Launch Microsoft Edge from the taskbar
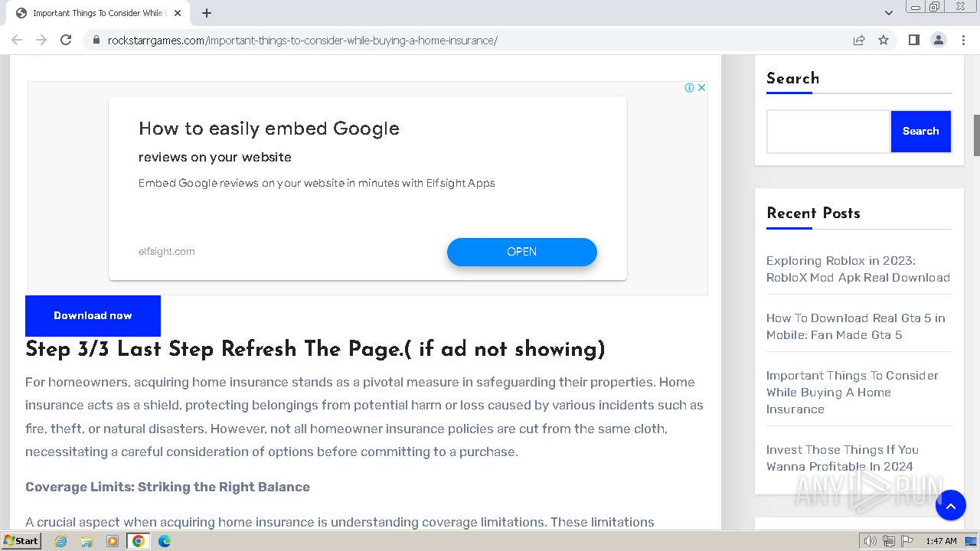This screenshot has width=980, height=551. pos(165,541)
